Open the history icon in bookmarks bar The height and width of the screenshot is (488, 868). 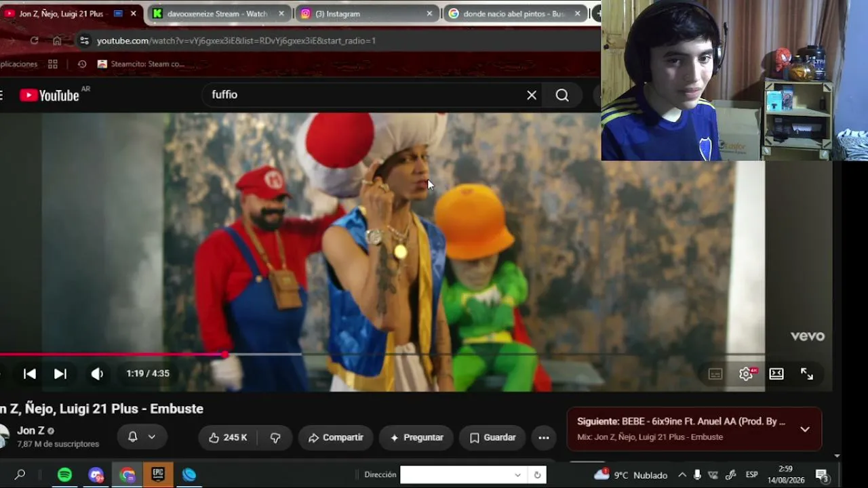[x=82, y=64]
